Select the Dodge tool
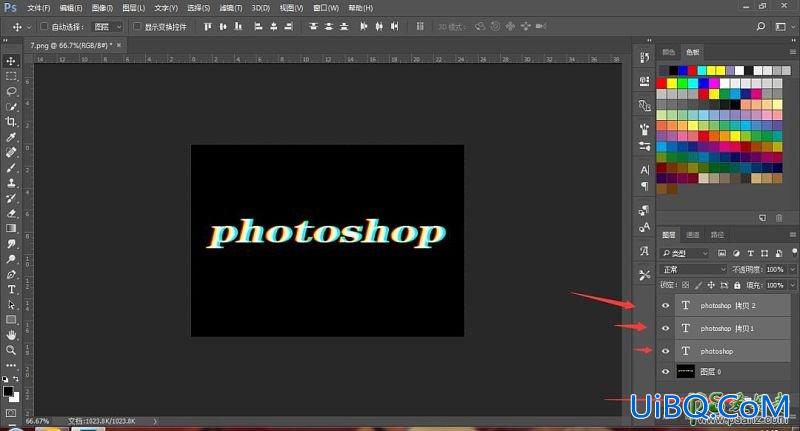Screen dimensions: 800x431 pos(11,259)
